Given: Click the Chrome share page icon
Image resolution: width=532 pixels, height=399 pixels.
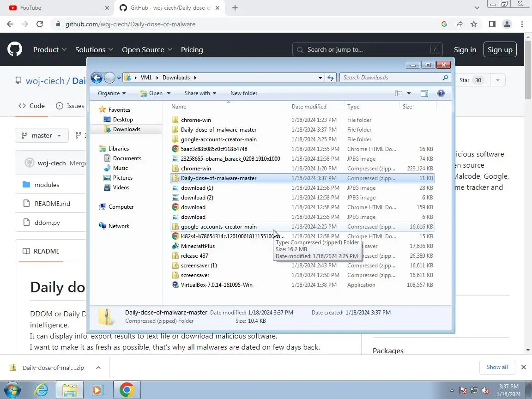Looking at the screenshot, I should pyautogui.click(x=459, y=24).
